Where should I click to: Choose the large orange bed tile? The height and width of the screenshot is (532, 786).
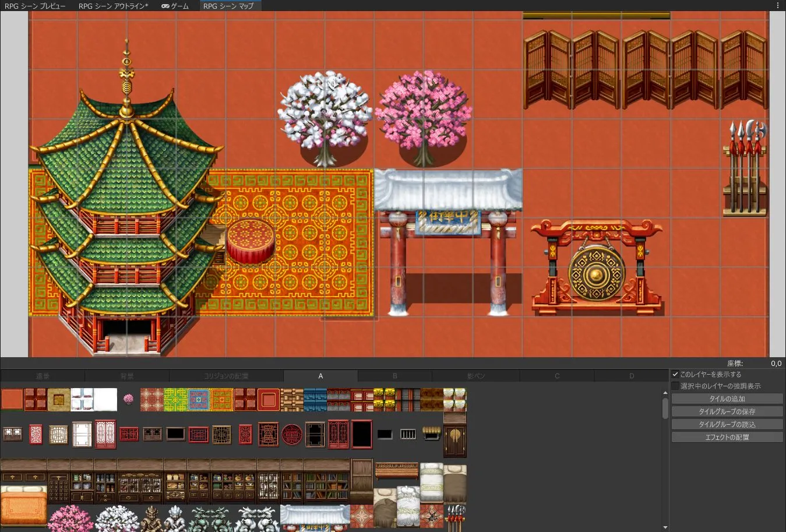coord(23,505)
